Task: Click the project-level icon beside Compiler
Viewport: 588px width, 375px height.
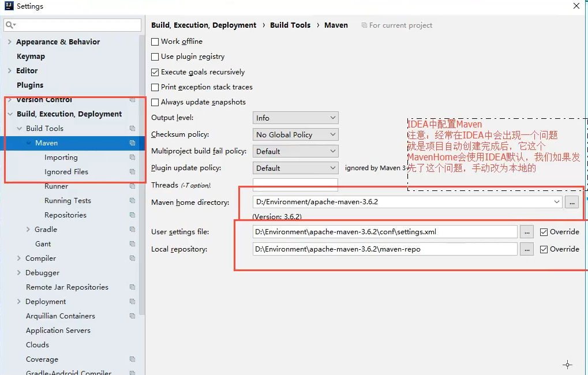Action: [x=132, y=258]
